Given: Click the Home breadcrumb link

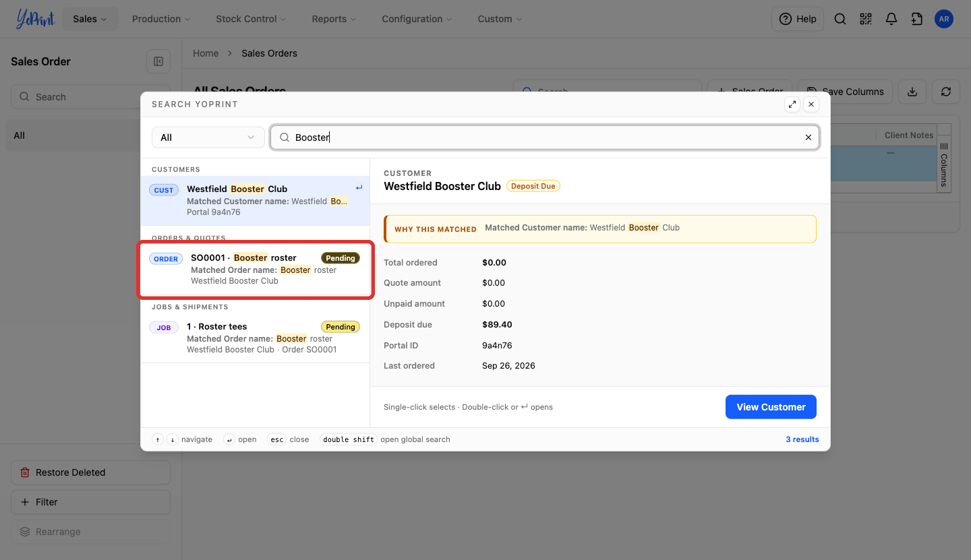Looking at the screenshot, I should [206, 53].
